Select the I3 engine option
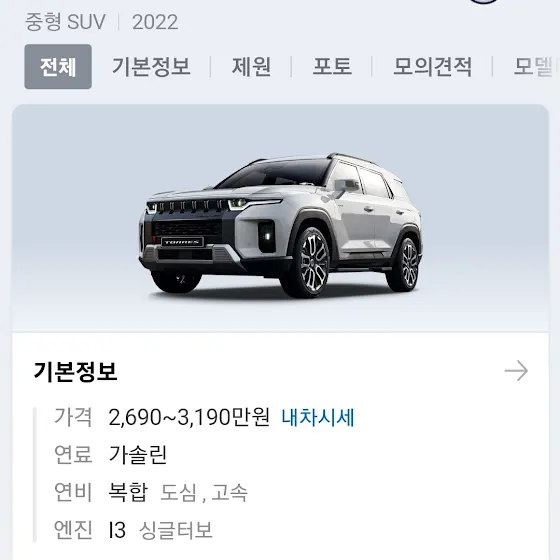The height and width of the screenshot is (560, 560). tap(117, 530)
